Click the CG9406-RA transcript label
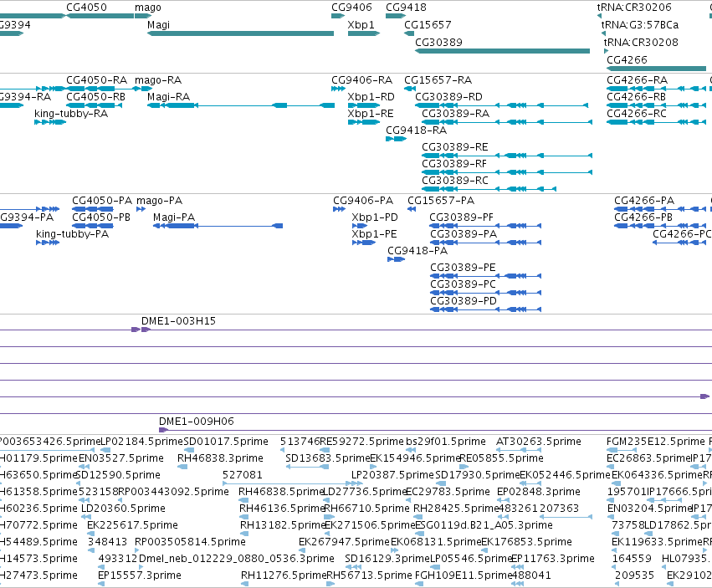Image resolution: width=712 pixels, height=588 pixels. 362,80
